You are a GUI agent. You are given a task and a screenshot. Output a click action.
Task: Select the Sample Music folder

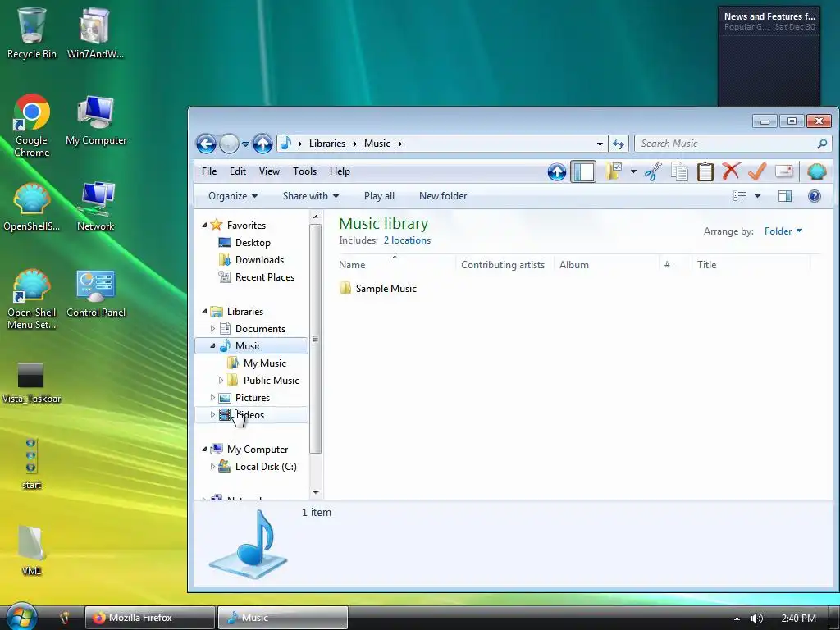click(x=378, y=289)
